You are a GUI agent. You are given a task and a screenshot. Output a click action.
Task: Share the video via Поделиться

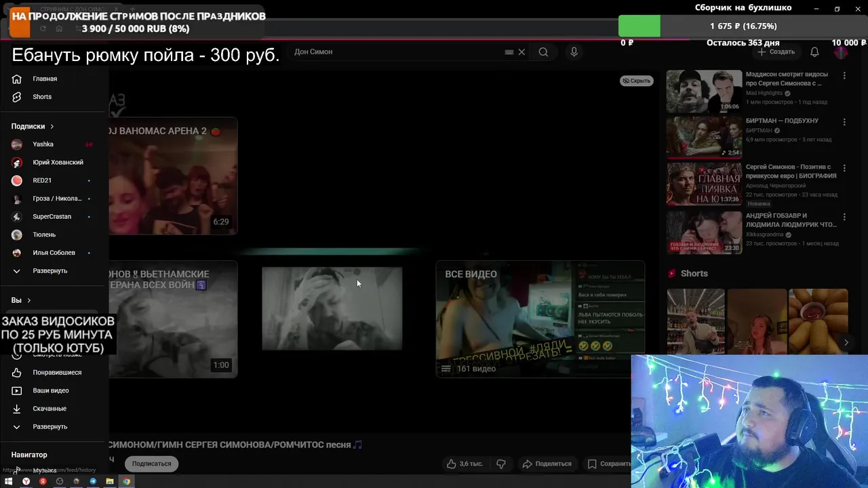tap(547, 464)
